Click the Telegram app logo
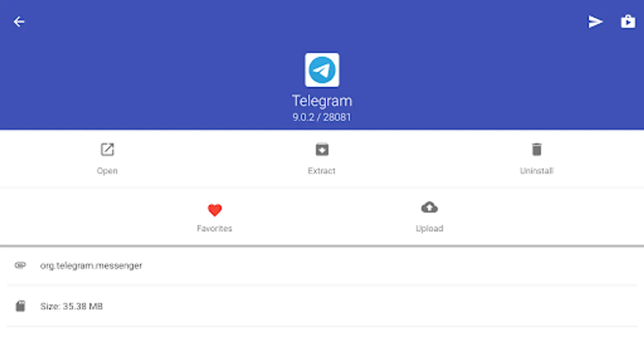 point(322,70)
